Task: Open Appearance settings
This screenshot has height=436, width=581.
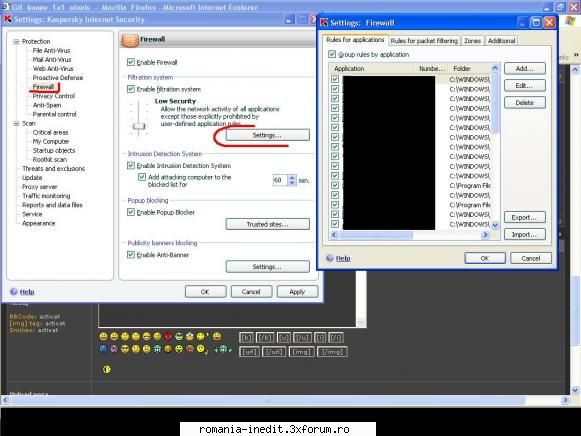Action: click(x=39, y=223)
